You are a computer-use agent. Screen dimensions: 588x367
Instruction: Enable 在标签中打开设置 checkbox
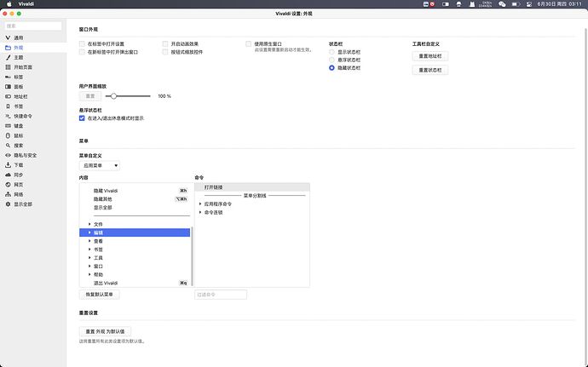(82, 43)
